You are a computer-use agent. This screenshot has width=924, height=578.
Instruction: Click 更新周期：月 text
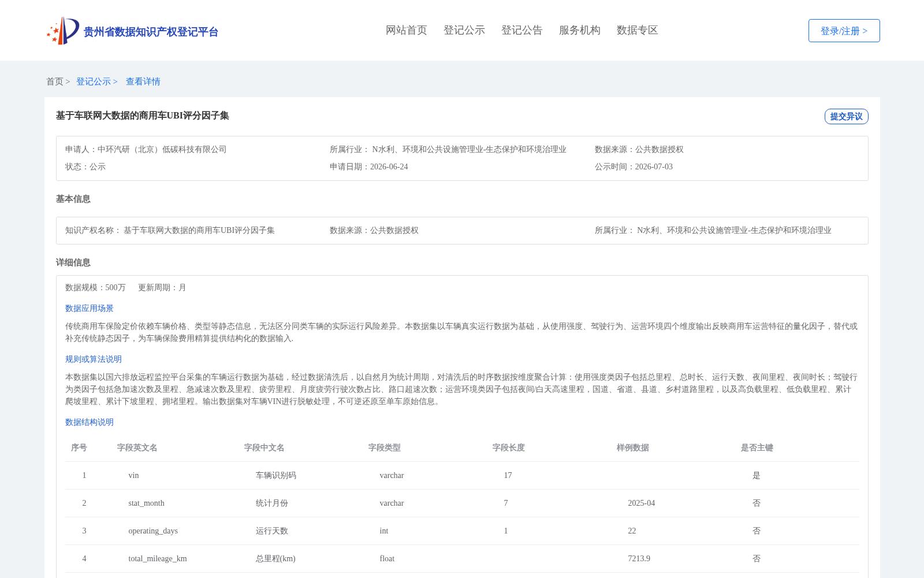(162, 287)
